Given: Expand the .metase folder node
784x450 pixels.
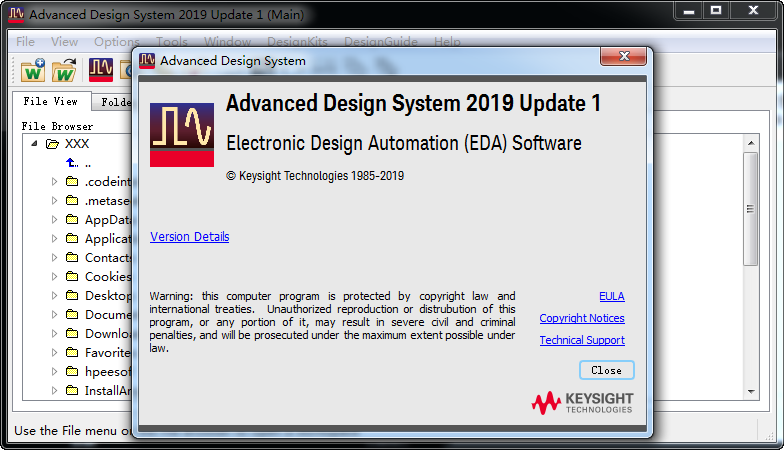Looking at the screenshot, I should [x=54, y=200].
